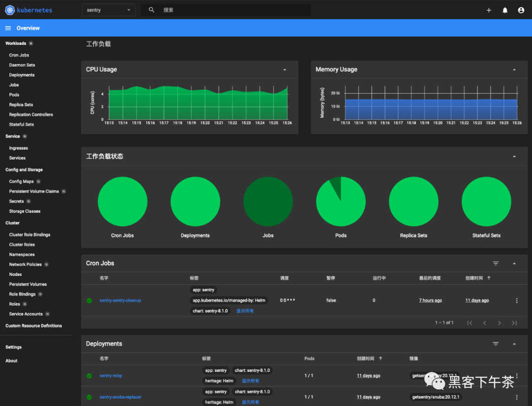Open Cluster Role Bindings in sidebar
Viewport: 532px width, 406px height.
tap(30, 235)
